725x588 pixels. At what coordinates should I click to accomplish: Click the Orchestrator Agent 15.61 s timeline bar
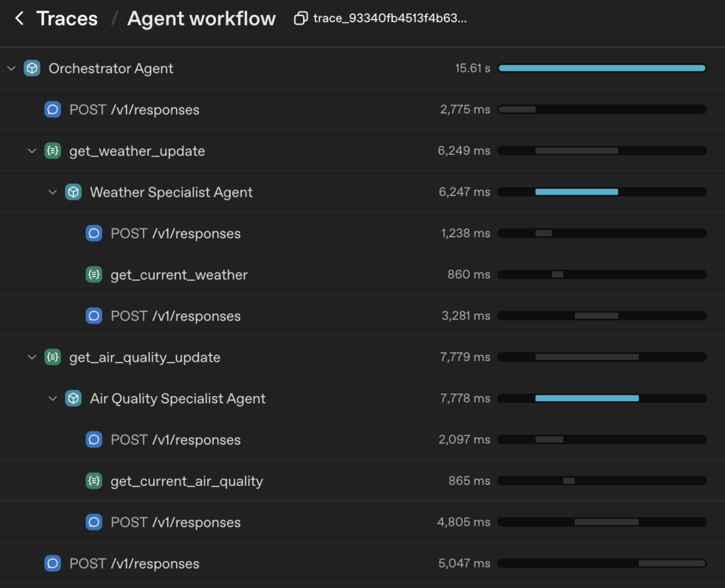click(x=602, y=69)
